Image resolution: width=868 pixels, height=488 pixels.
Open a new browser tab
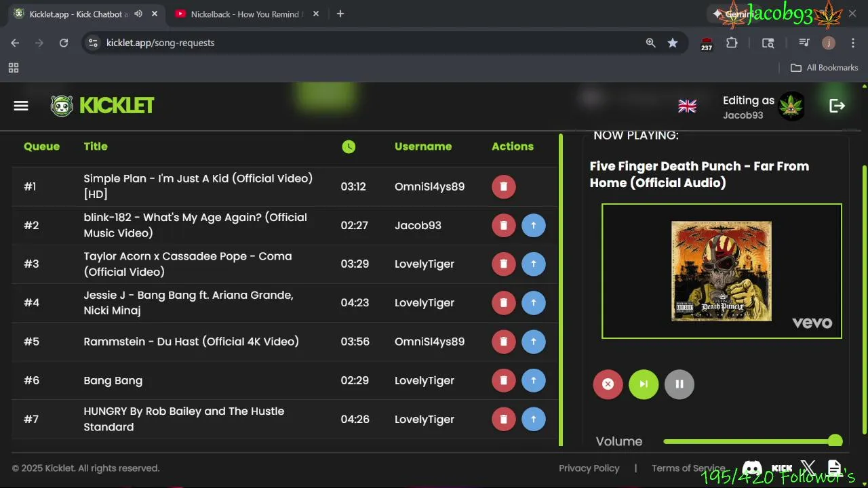tap(340, 14)
